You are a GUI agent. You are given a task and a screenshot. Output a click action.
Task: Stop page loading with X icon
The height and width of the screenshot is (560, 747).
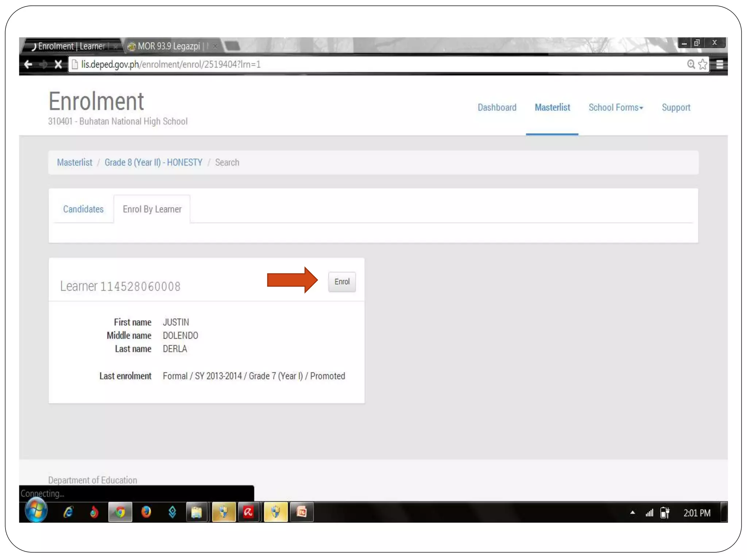click(x=58, y=65)
